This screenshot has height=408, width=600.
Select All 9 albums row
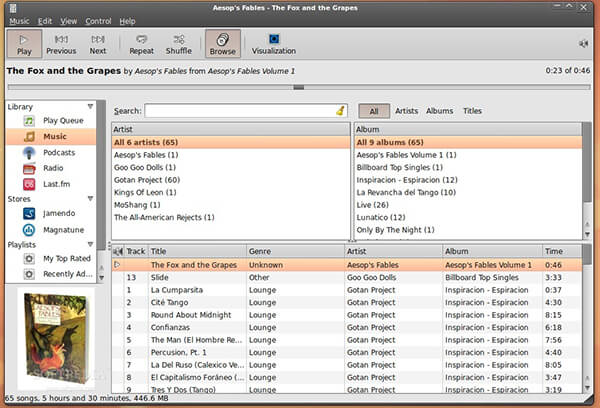tap(468, 142)
